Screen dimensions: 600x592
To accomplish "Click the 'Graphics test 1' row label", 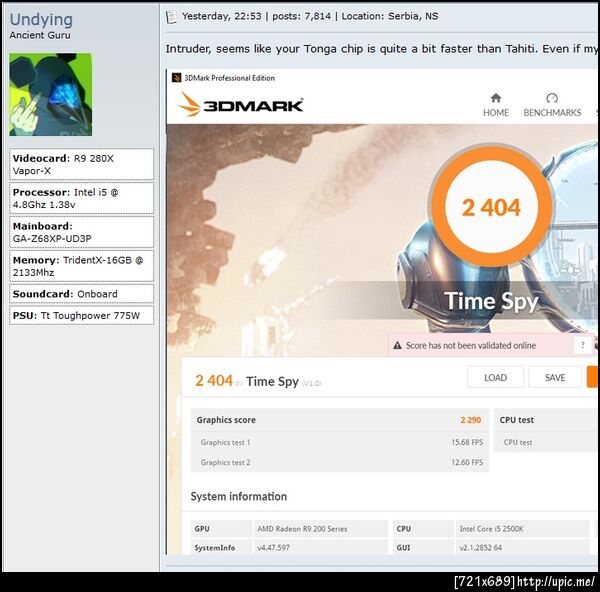I will tap(225, 442).
